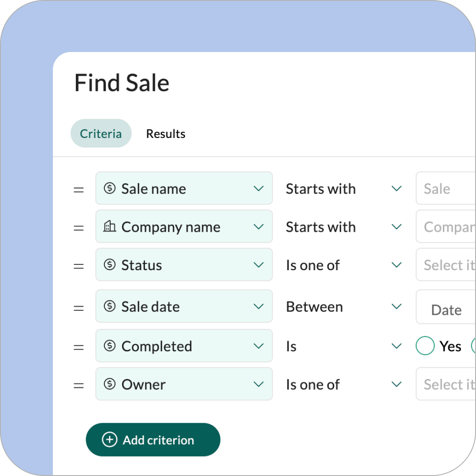
Task: Click the drag handle beside Sale date row
Action: pyautogui.click(x=78, y=307)
